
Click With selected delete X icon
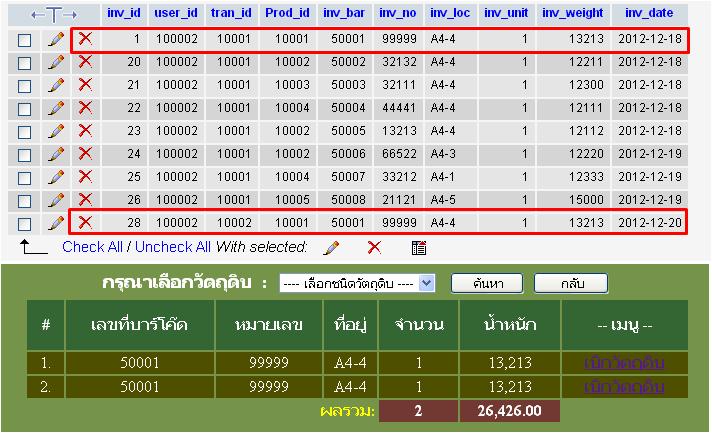coord(374,247)
